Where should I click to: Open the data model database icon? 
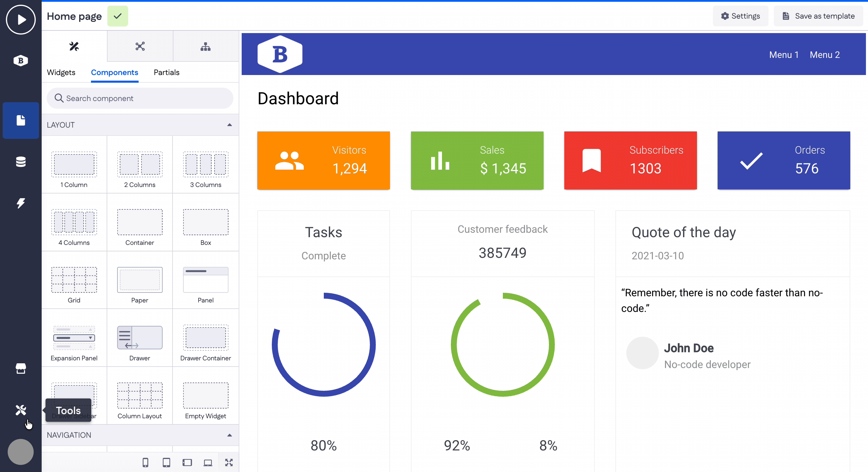21,162
